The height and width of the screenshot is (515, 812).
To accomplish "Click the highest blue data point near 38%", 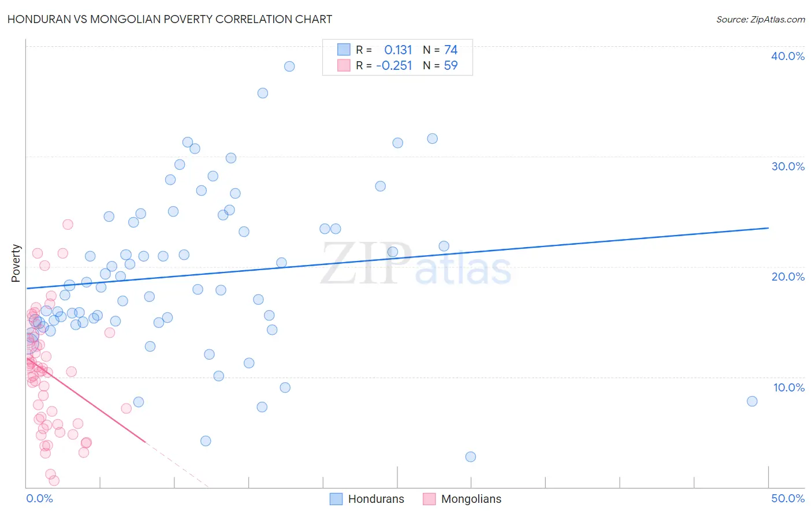I will (289, 66).
